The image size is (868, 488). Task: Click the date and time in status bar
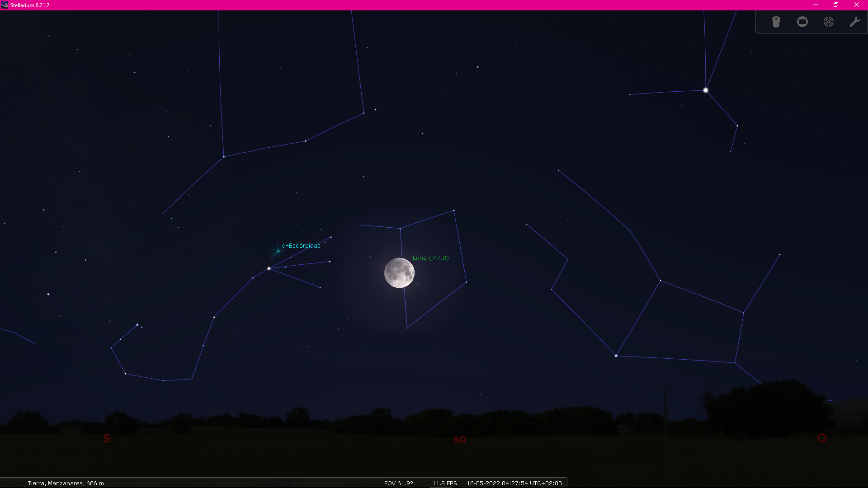coord(514,483)
